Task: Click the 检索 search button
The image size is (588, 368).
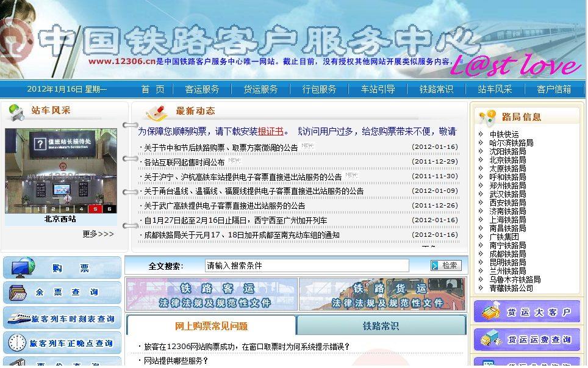Action: tap(446, 265)
